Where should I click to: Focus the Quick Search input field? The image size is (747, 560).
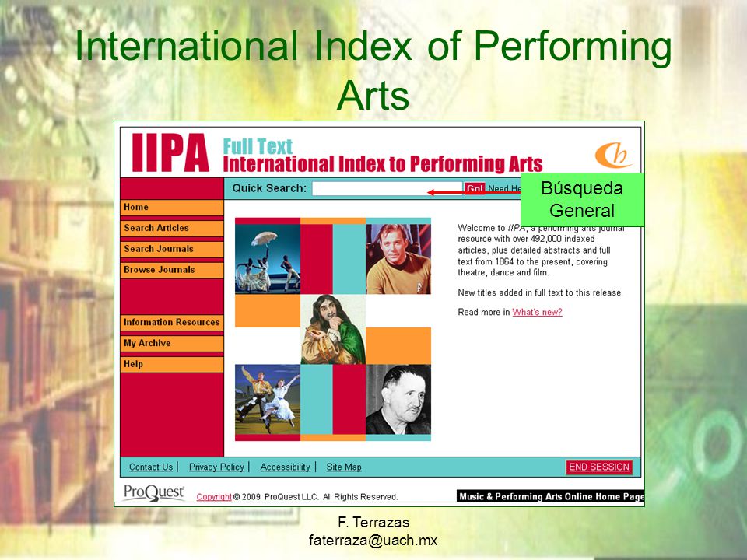pos(387,188)
